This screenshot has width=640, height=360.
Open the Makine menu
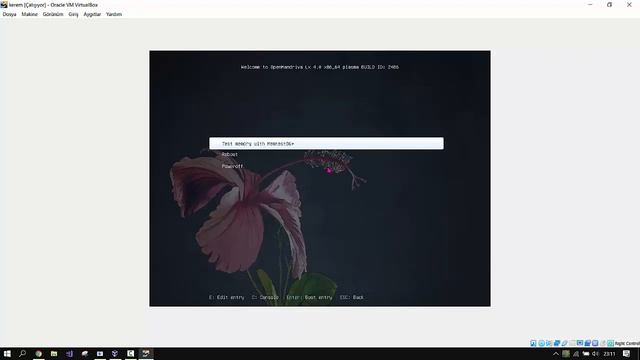(29, 14)
